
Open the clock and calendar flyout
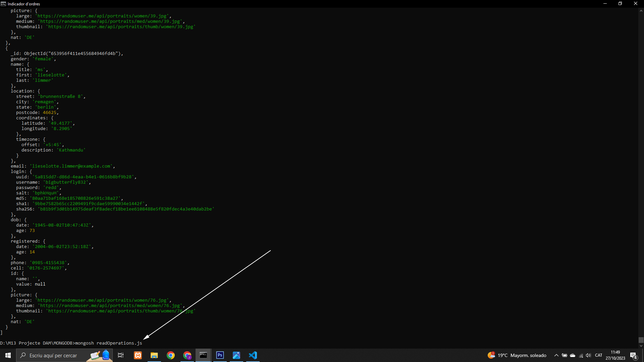click(x=615, y=355)
